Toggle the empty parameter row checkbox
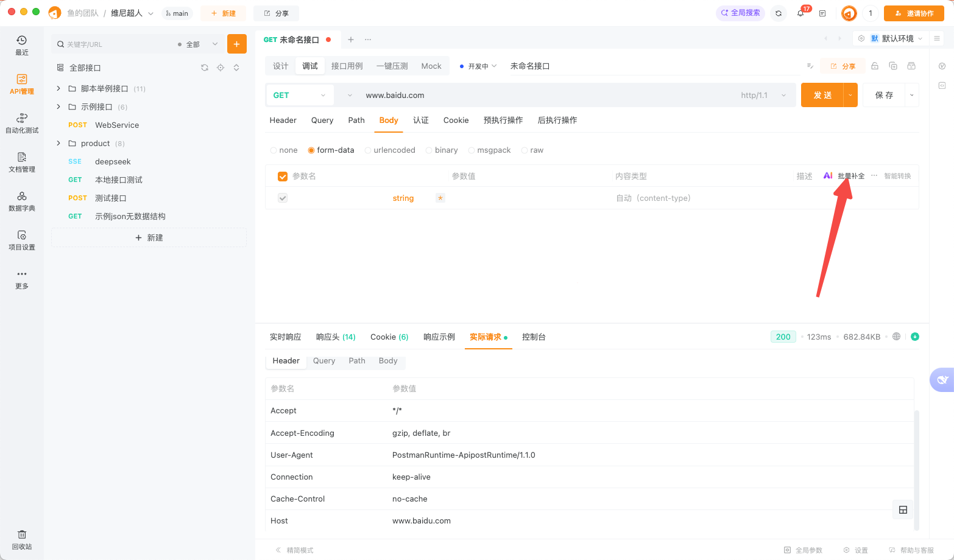The width and height of the screenshot is (954, 560). pyautogui.click(x=283, y=198)
